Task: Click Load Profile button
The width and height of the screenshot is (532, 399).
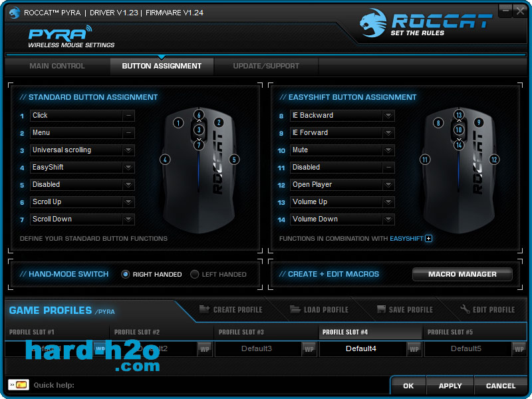Action: pyautogui.click(x=319, y=309)
